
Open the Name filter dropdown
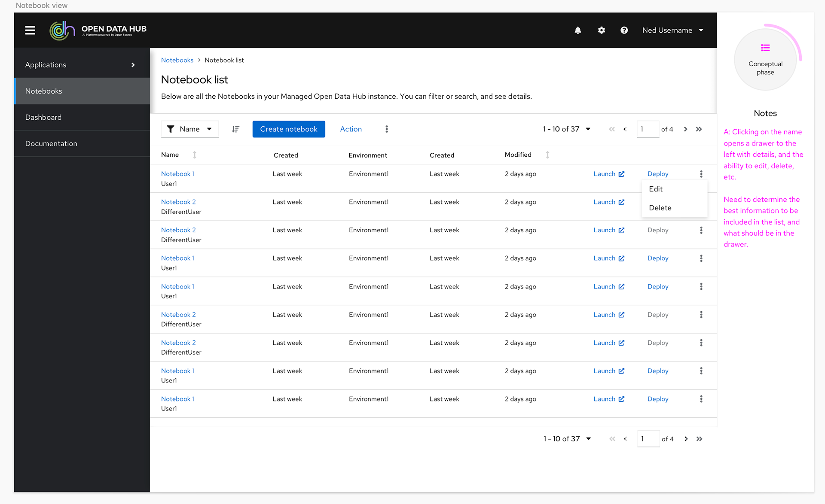pos(190,129)
